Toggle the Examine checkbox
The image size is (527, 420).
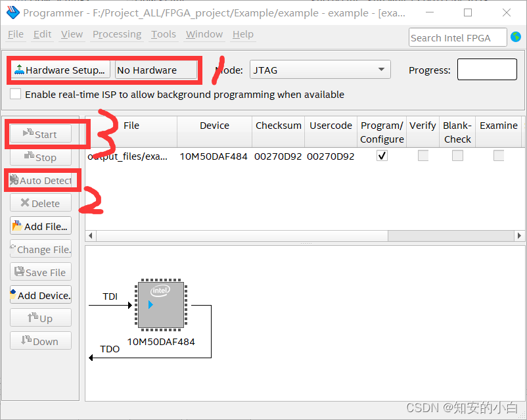click(499, 156)
